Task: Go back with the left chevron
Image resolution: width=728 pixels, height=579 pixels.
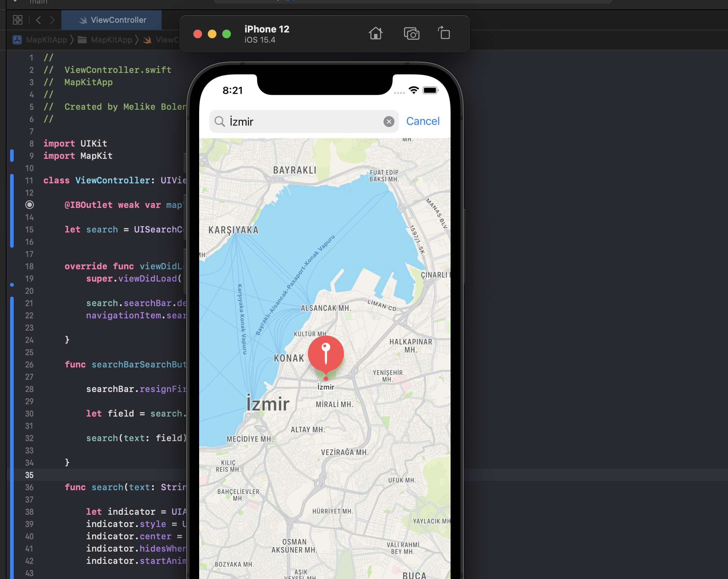Action: [39, 20]
